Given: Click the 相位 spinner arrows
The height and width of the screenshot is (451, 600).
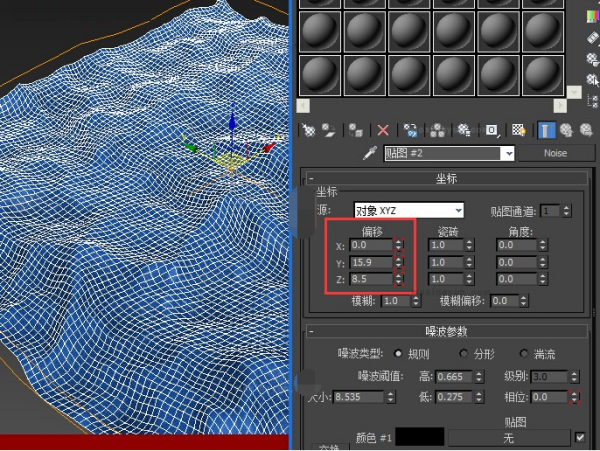Looking at the screenshot, I should click(x=574, y=397).
